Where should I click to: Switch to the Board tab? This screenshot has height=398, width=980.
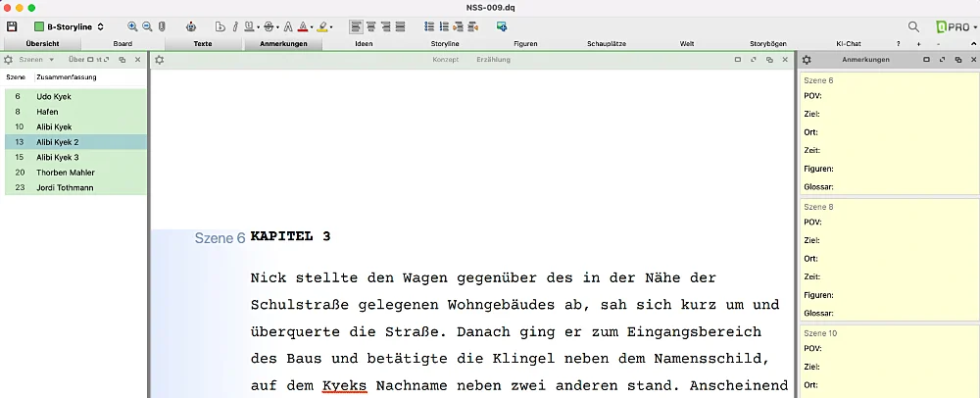click(x=122, y=44)
